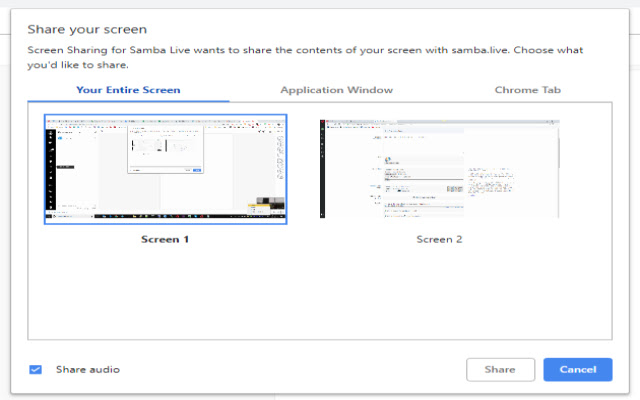This screenshot has height=400, width=640.
Task: Click the Screen 1 label text
Action: [165, 239]
